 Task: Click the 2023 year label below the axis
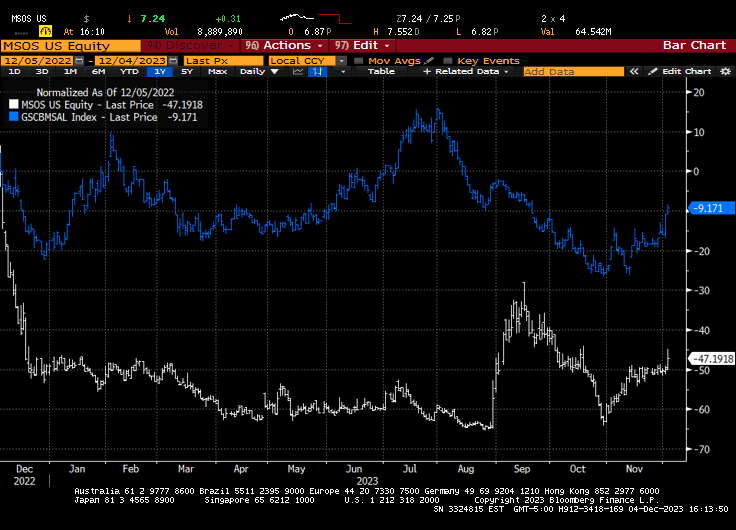367,481
